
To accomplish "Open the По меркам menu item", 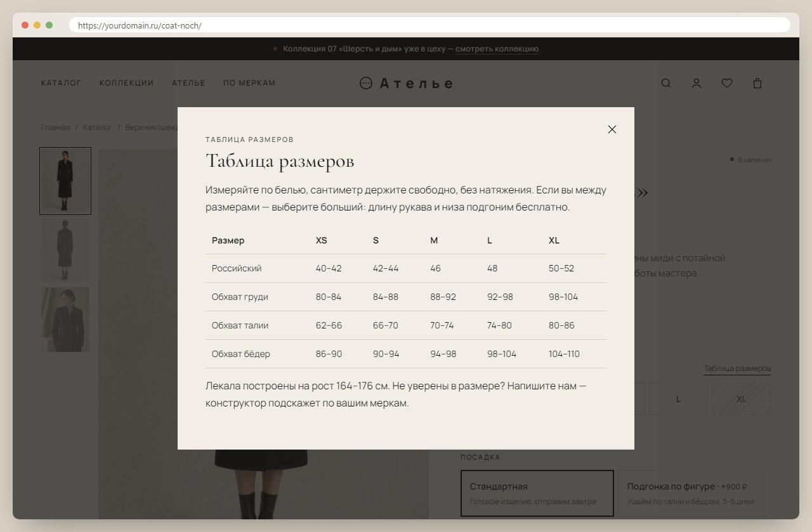I will (x=249, y=83).
